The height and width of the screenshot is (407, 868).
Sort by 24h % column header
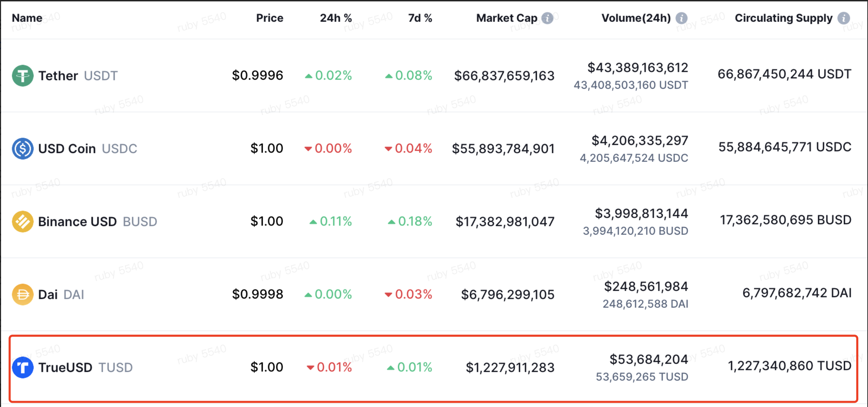(336, 18)
